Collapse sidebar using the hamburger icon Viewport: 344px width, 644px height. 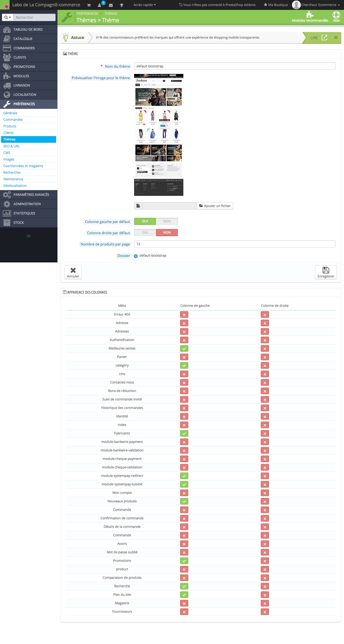coord(29,236)
